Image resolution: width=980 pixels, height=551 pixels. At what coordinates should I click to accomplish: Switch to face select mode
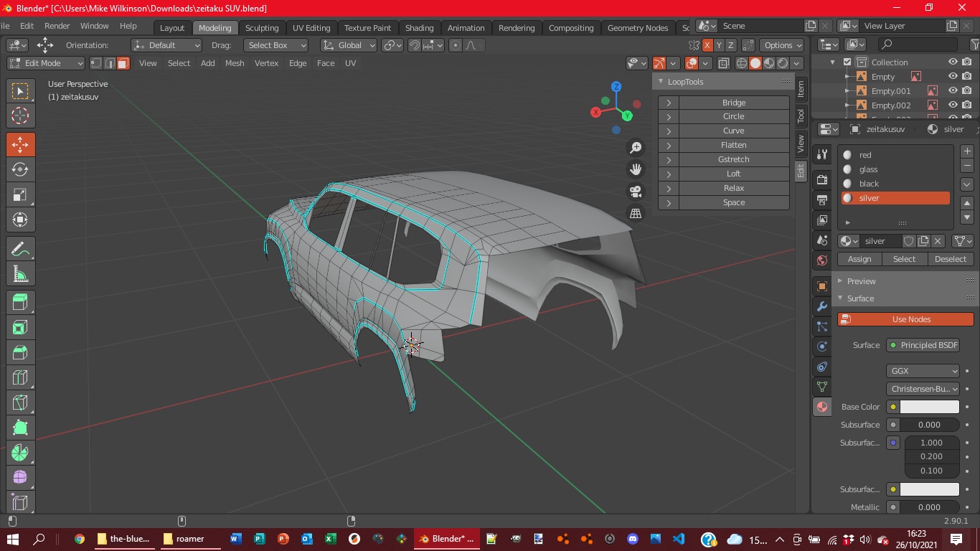(123, 63)
